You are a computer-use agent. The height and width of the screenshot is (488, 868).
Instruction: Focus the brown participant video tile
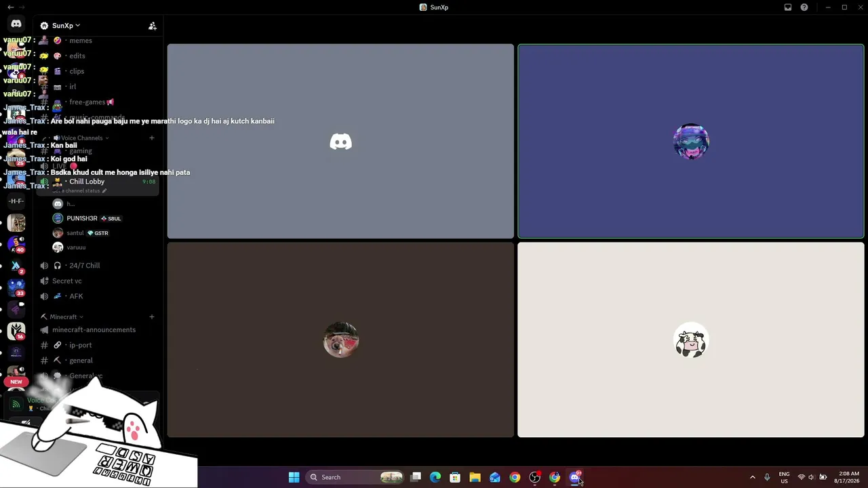coord(340,340)
